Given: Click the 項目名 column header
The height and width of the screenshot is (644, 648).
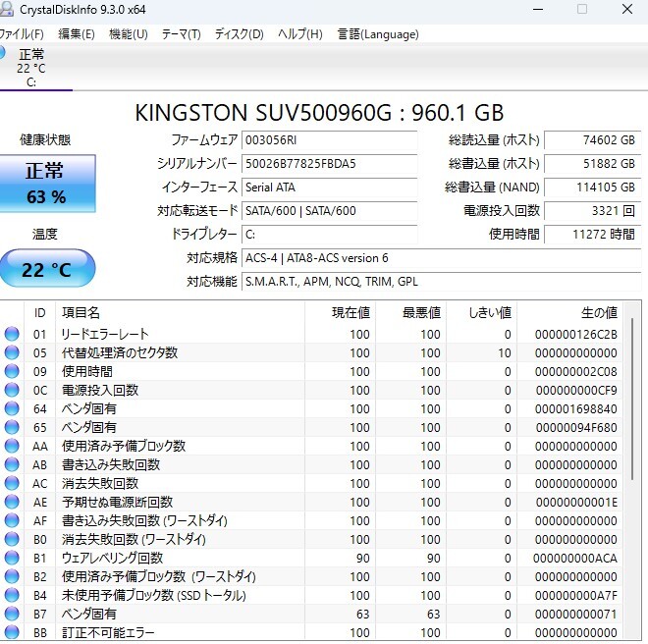Looking at the screenshot, I should coord(181,312).
